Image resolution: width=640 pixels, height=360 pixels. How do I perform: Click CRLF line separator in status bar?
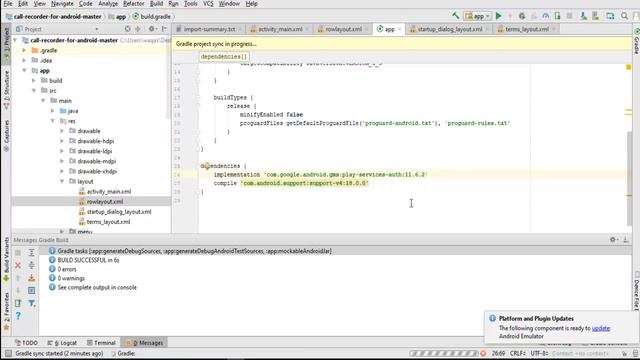(518, 353)
